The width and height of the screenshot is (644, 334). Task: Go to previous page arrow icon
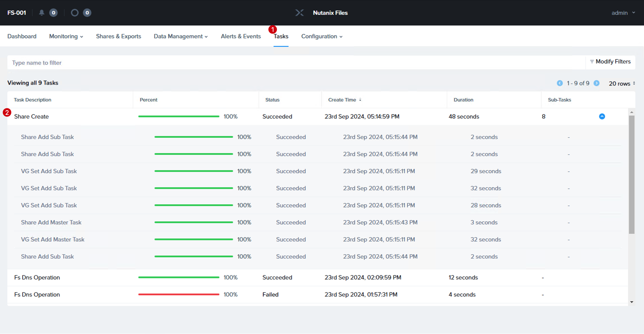point(560,83)
